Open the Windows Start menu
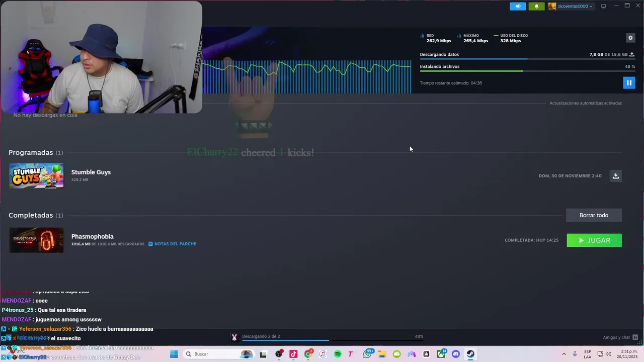Screen dimensions: 644x362 pos(174,354)
